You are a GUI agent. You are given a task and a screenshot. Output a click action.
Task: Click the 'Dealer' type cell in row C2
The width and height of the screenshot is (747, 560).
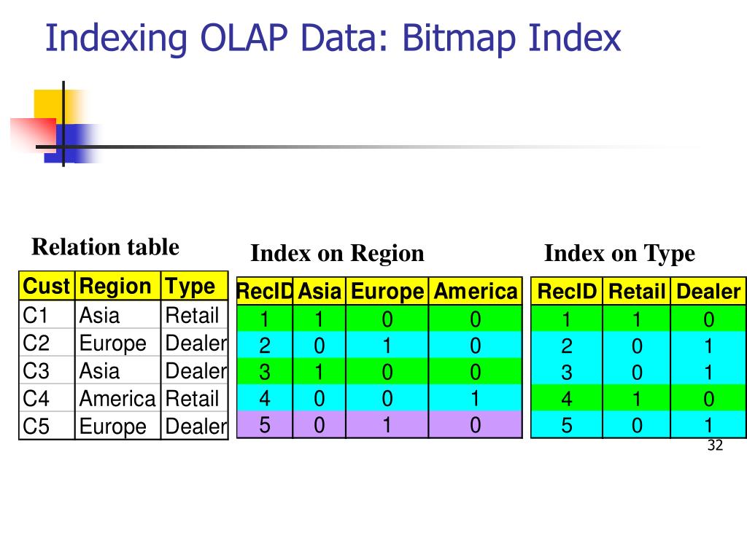click(194, 343)
